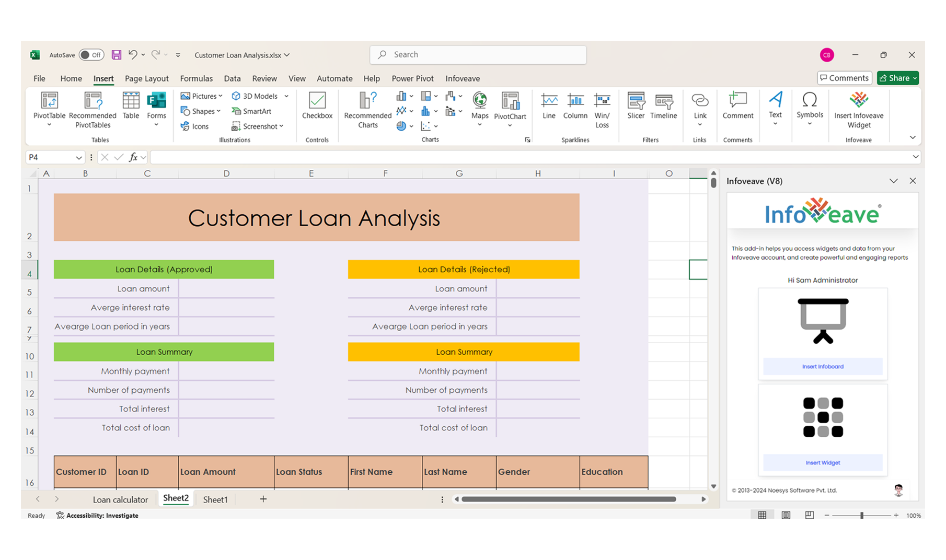Expand the Name Box dropdown
This screenshot has height=560, width=946.
pos(79,157)
